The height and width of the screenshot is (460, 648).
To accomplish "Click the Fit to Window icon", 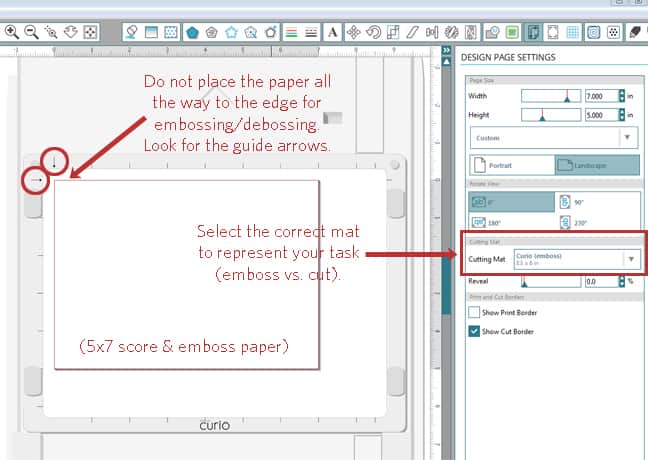I will [90, 32].
